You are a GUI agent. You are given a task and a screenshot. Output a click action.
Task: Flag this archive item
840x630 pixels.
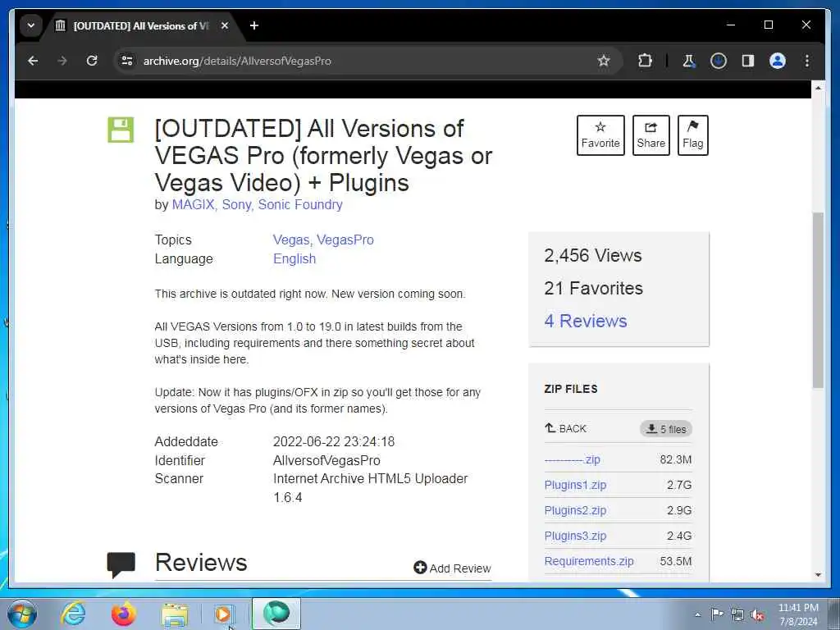tap(692, 135)
